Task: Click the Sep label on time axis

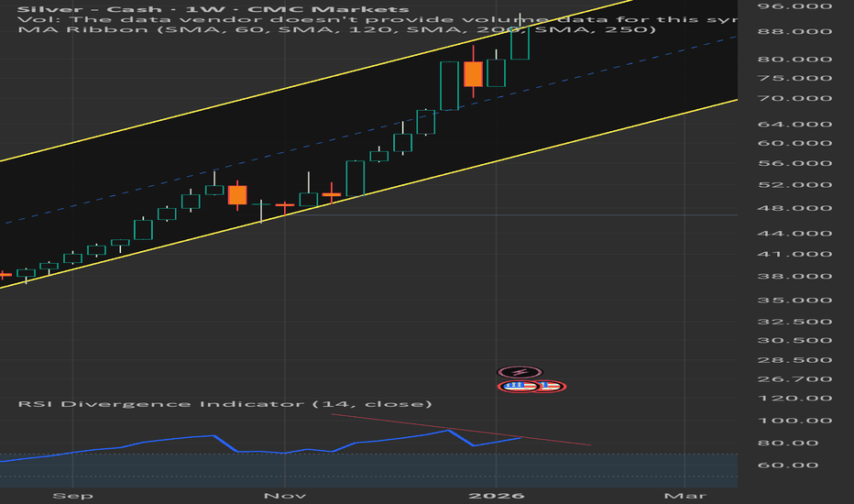Action: click(x=73, y=496)
